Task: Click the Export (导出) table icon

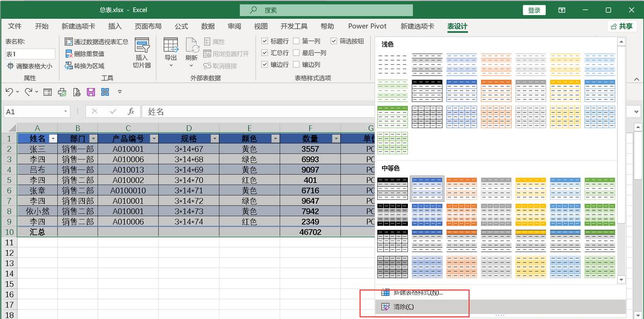Action: [171, 46]
